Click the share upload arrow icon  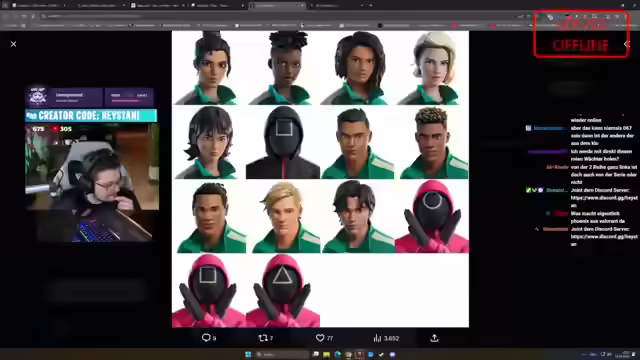pos(434,338)
